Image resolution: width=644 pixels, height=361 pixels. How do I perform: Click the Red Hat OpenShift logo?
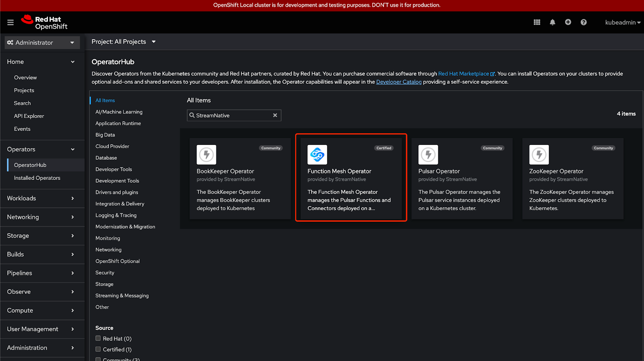(44, 23)
